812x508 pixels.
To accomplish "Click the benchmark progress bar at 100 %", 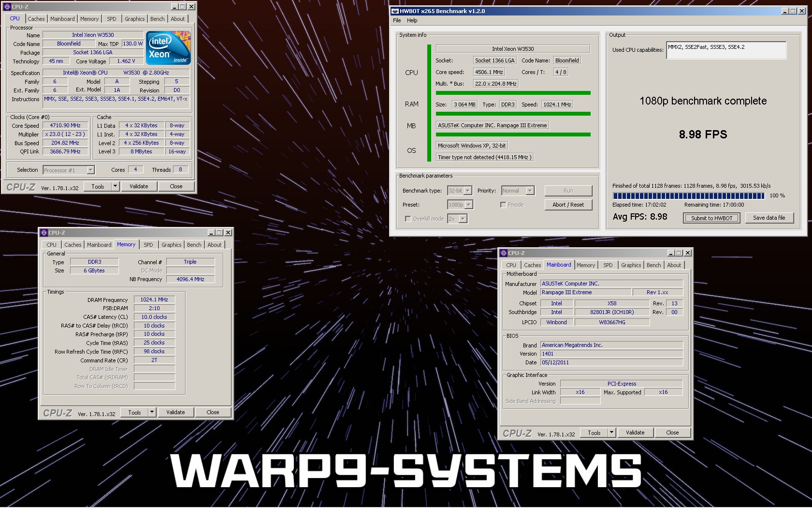I will (x=689, y=196).
